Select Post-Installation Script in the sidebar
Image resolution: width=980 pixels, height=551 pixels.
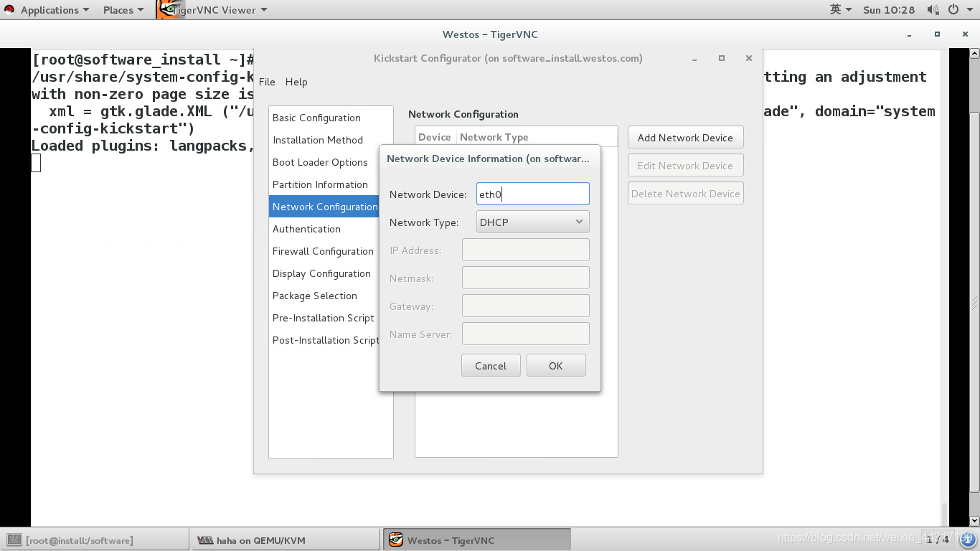324,340
